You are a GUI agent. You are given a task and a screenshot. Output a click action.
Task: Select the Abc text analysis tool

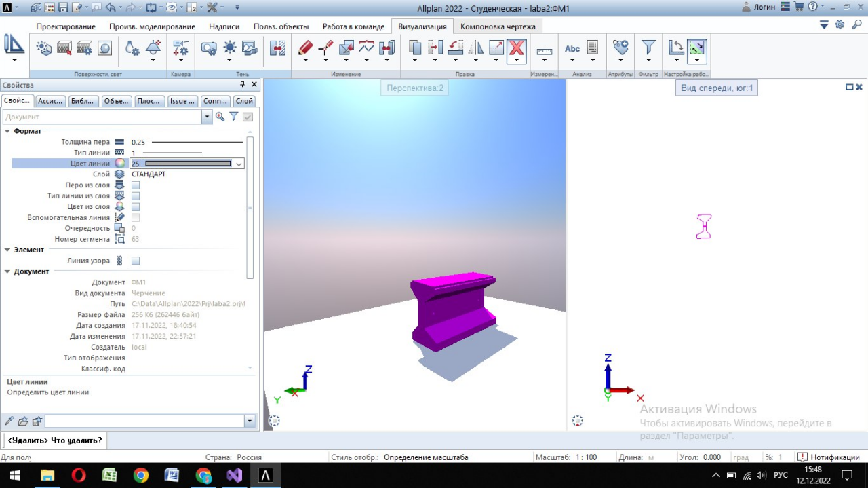(572, 48)
